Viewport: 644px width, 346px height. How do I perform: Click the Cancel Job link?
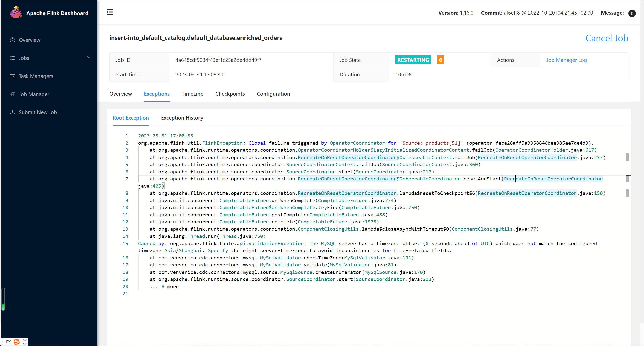click(x=607, y=38)
